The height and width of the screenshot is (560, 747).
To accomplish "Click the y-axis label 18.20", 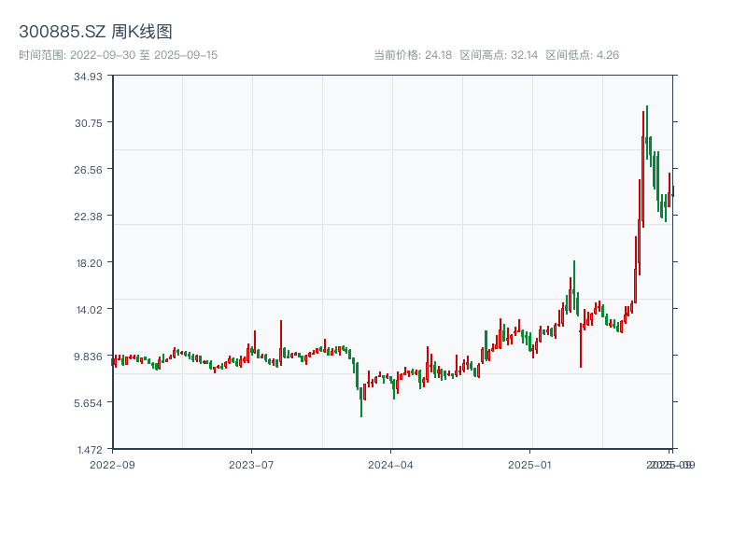I will pos(90,263).
